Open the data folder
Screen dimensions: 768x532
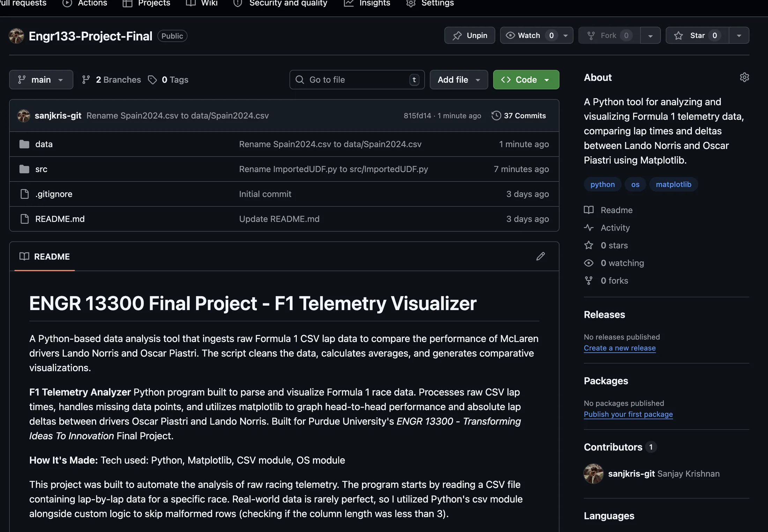click(x=44, y=144)
